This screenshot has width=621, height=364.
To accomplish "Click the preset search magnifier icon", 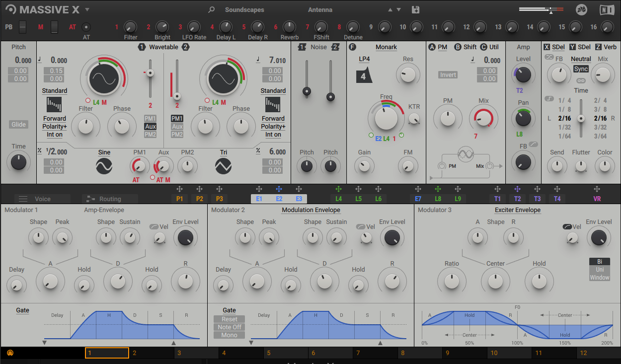I will coord(212,10).
